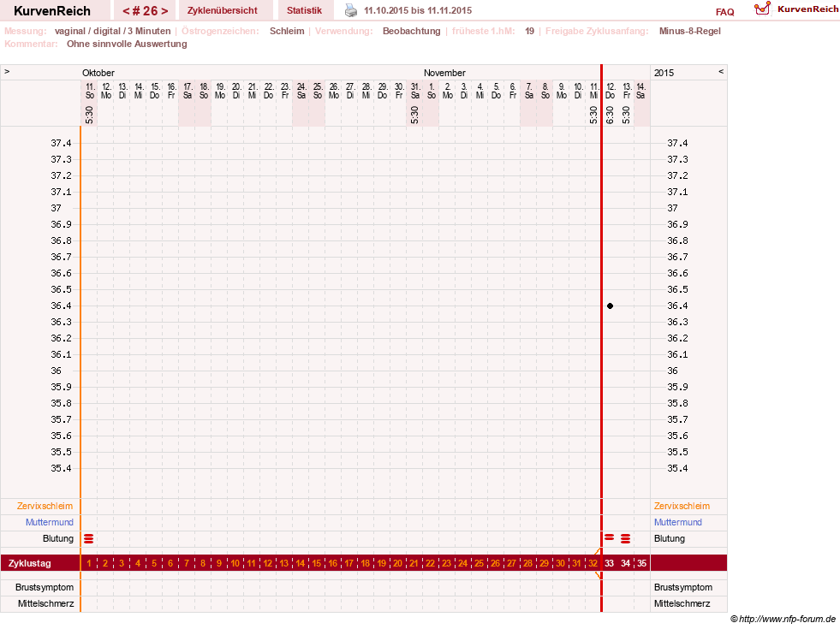The image size is (840, 629).
Task: Click the KurvenReich title at top left
Action: 52,11
